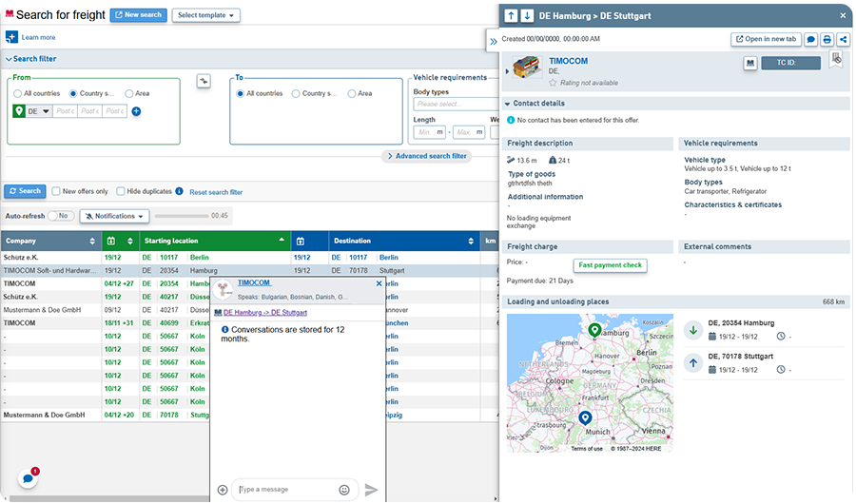Open messenger from the offer header chat icon
Viewport: 856px width, 504px height.
pyautogui.click(x=811, y=39)
